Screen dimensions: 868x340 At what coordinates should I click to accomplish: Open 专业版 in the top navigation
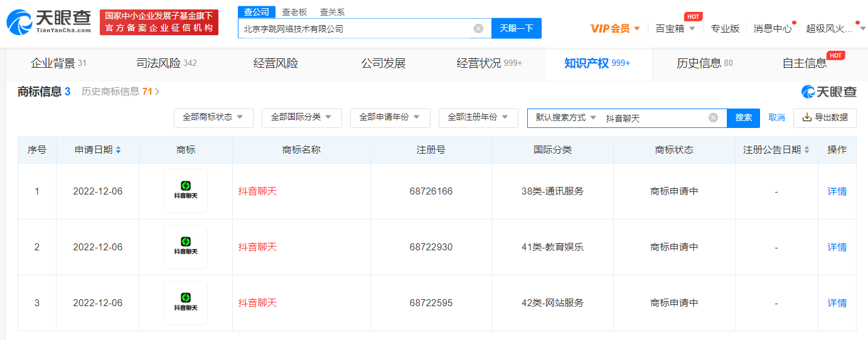pyautogui.click(x=725, y=28)
